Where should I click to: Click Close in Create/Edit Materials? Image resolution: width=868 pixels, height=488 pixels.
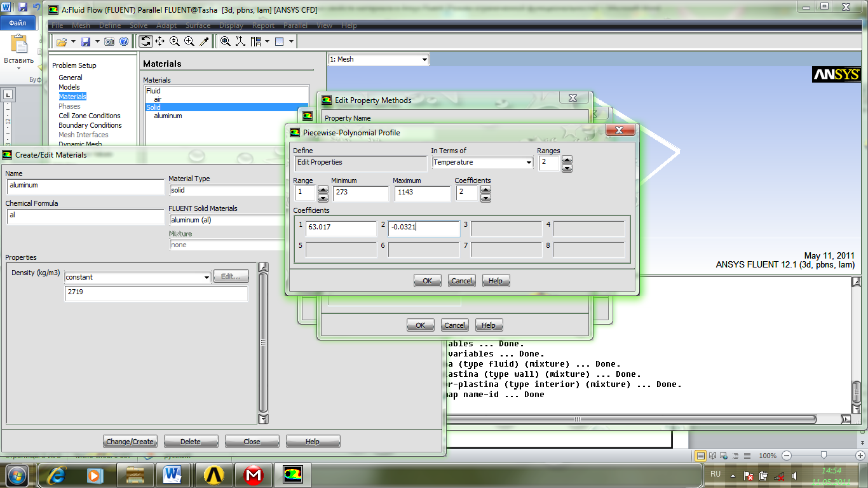pos(252,442)
